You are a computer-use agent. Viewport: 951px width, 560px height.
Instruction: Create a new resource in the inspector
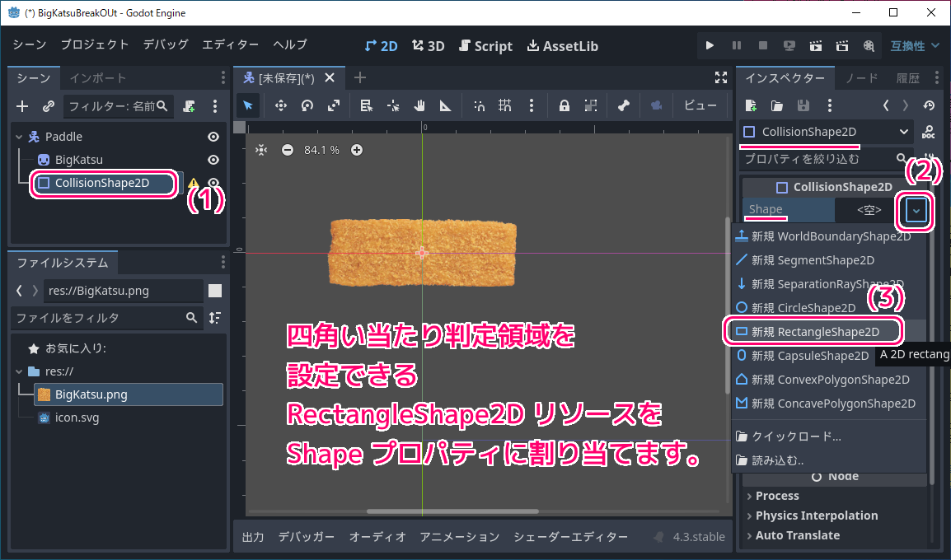(751, 105)
